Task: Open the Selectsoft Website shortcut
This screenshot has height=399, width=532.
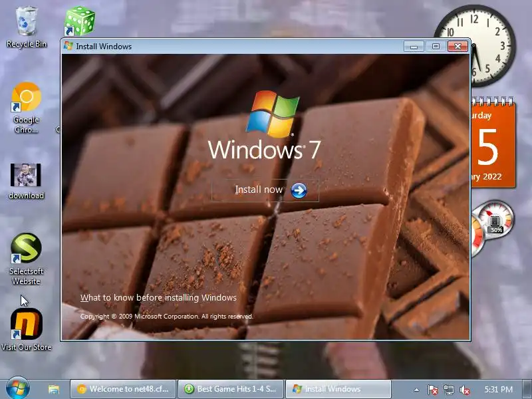Action: tap(26, 259)
